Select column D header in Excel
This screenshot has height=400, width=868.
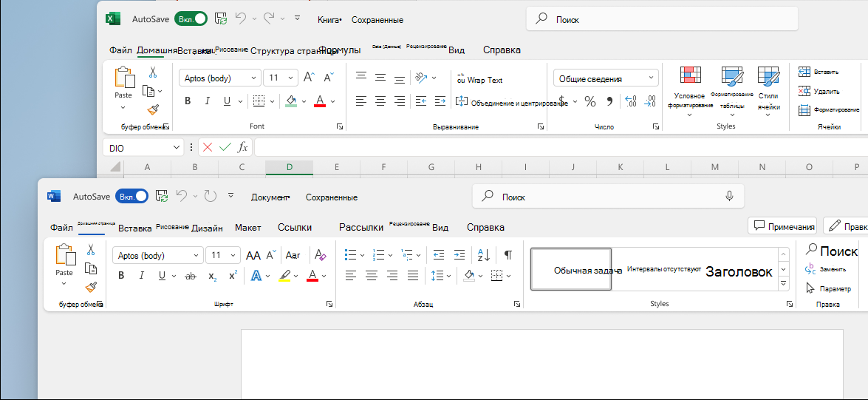point(289,167)
